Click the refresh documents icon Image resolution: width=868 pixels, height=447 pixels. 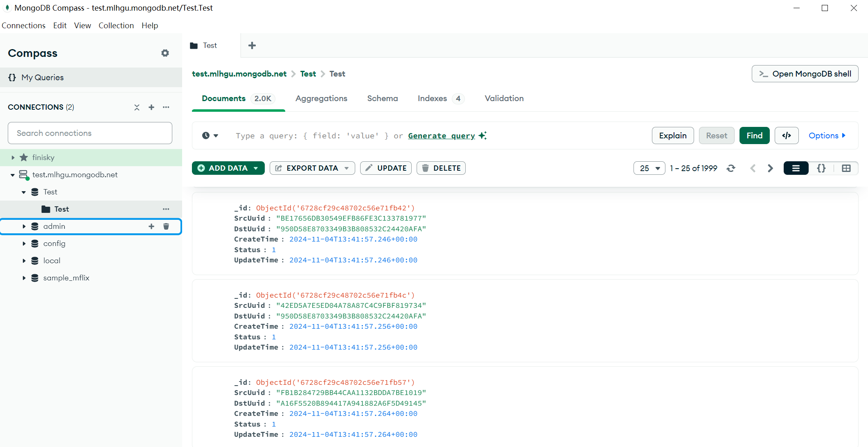731,168
